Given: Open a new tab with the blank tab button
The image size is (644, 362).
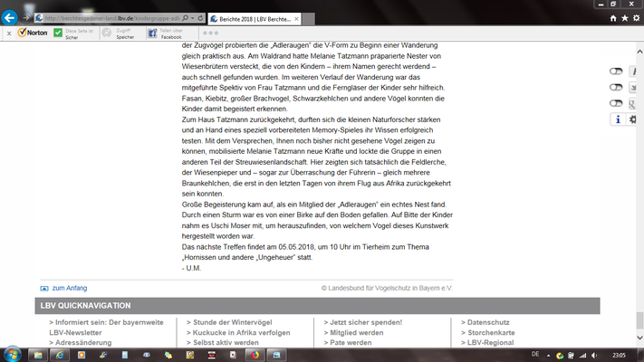Looking at the screenshot, I should pyautogui.click(x=309, y=19).
